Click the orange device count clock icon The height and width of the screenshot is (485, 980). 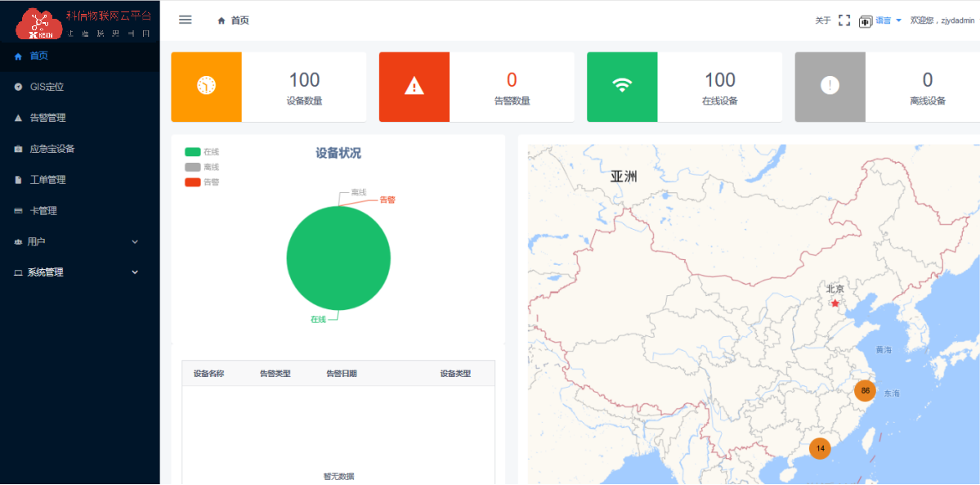tap(206, 86)
